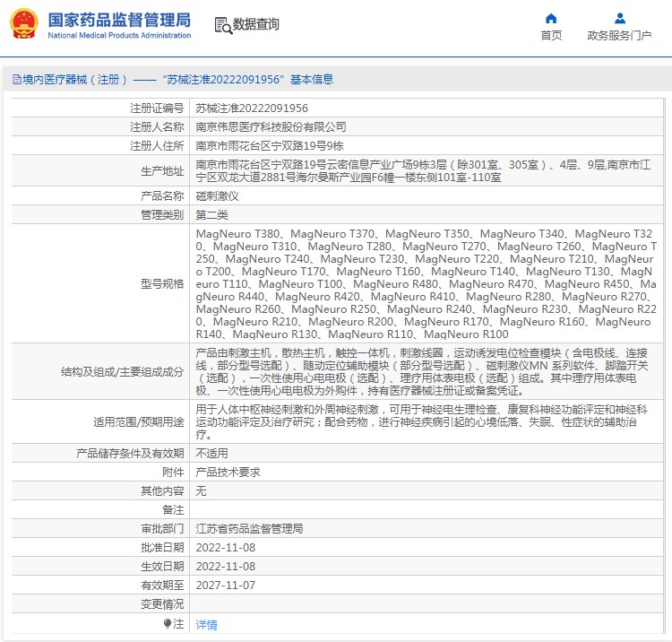The width and height of the screenshot is (672, 642).
Task: Click 产品技术要求 attachment value
Action: click(228, 473)
